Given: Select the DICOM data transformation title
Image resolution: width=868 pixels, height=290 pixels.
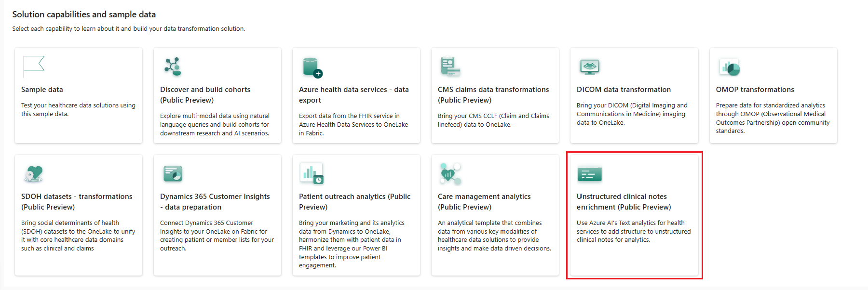Looking at the screenshot, I should [624, 90].
